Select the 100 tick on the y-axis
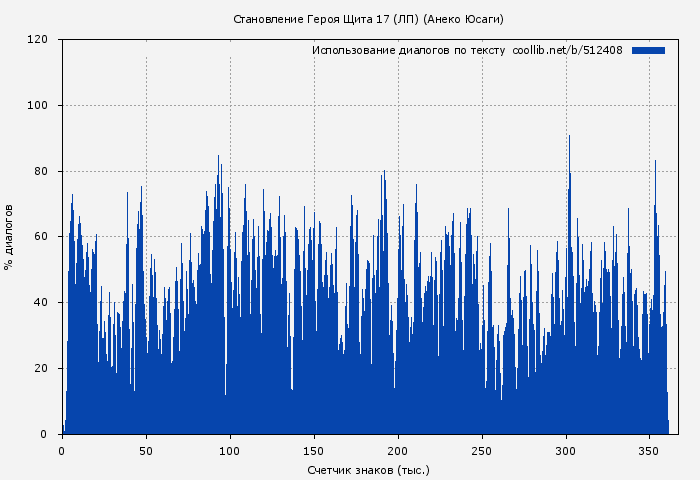 pyautogui.click(x=38, y=106)
